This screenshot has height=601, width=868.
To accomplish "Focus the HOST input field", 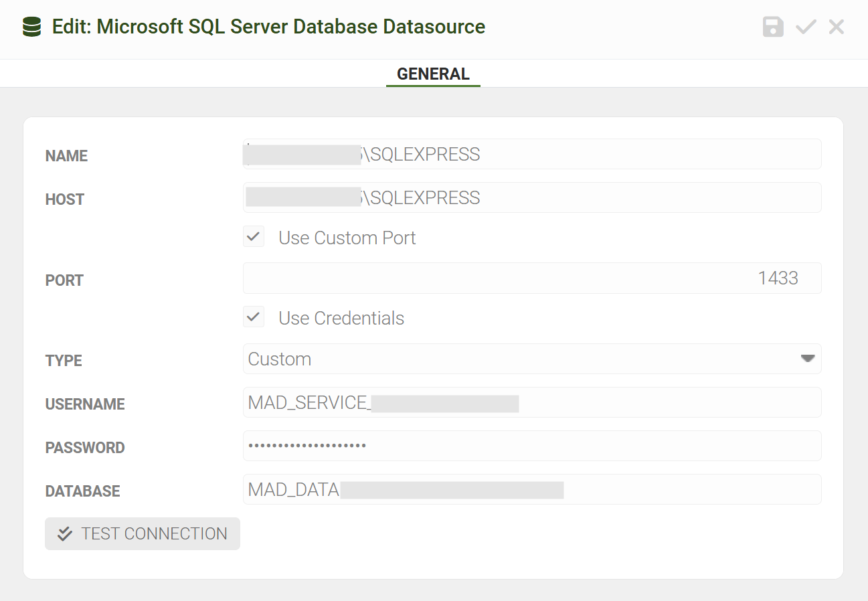I will (532, 197).
